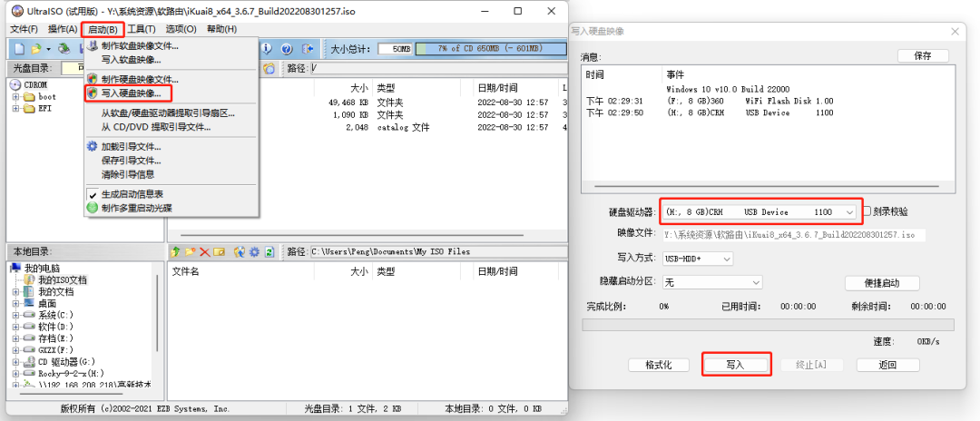This screenshot has width=980, height=421.
Task: Expand the 系统(C:) drive node
Action: click(15, 315)
